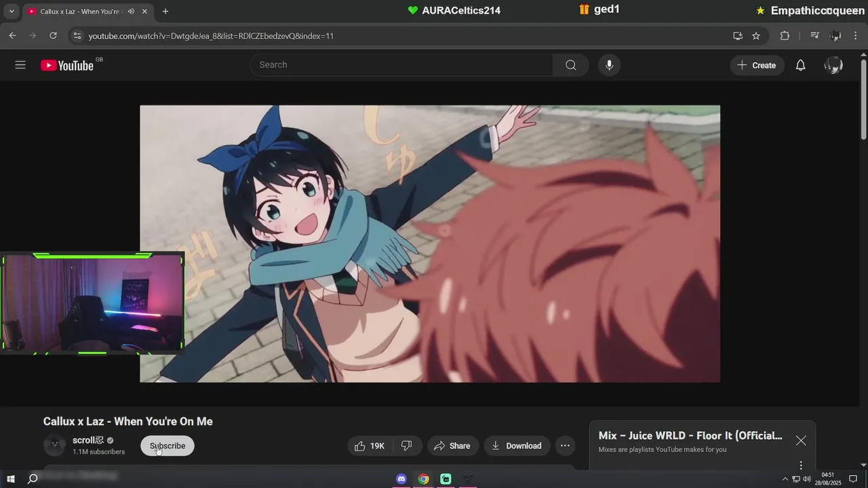Dislike the video with thumbs-down
This screenshot has height=488, width=868.
click(x=407, y=445)
